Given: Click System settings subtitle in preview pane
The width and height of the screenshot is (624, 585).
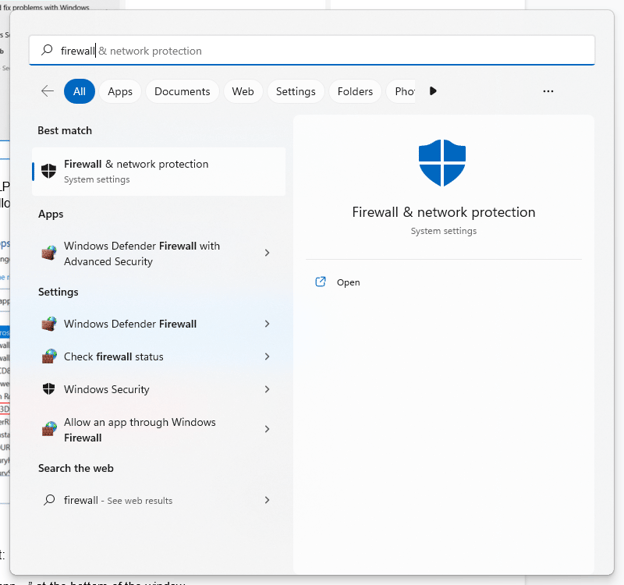Looking at the screenshot, I should pyautogui.click(x=443, y=231).
